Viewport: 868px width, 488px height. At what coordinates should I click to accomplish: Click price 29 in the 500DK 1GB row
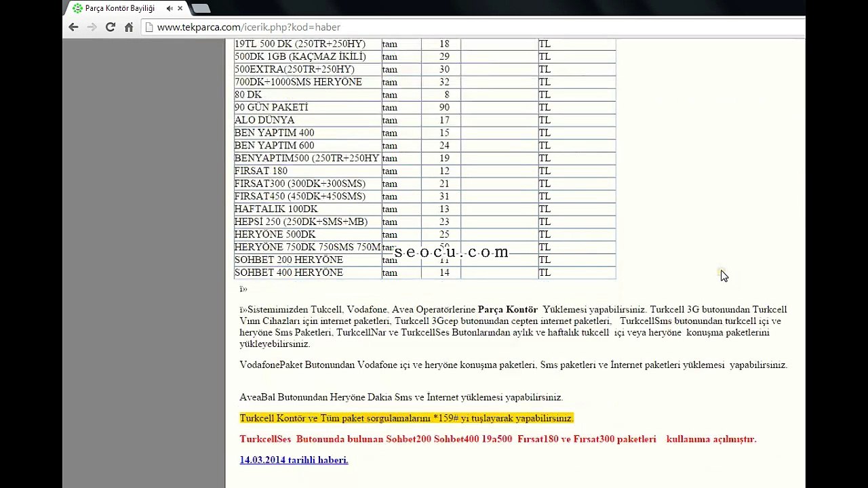click(444, 57)
